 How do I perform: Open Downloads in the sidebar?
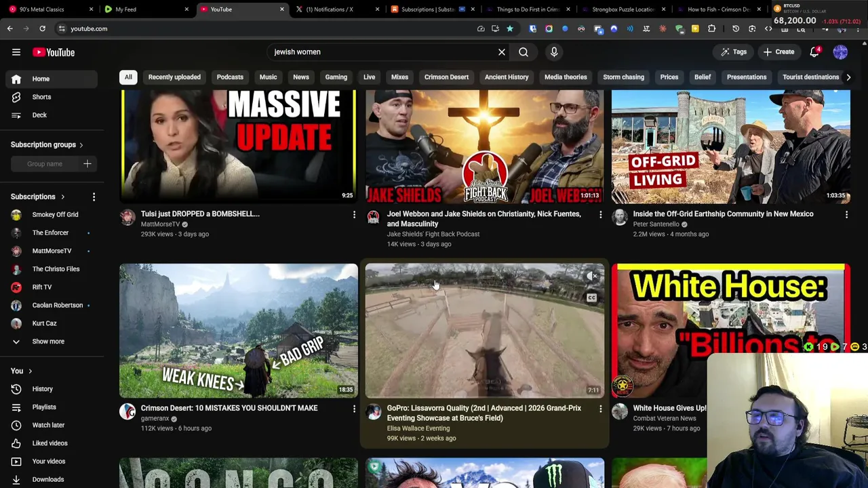[x=52, y=479]
